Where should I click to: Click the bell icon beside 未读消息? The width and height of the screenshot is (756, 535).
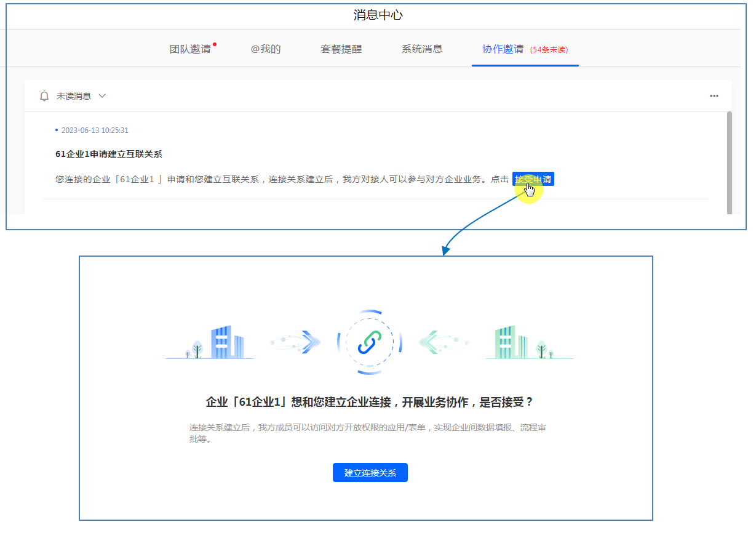pos(44,96)
